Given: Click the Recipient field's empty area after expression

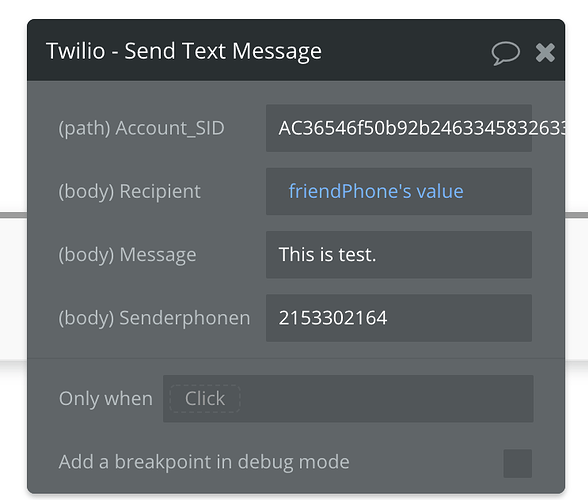Looking at the screenshot, I should (497, 191).
